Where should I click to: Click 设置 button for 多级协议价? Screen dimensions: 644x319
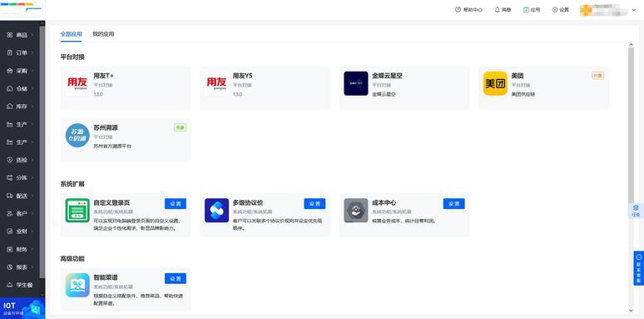pyautogui.click(x=315, y=203)
